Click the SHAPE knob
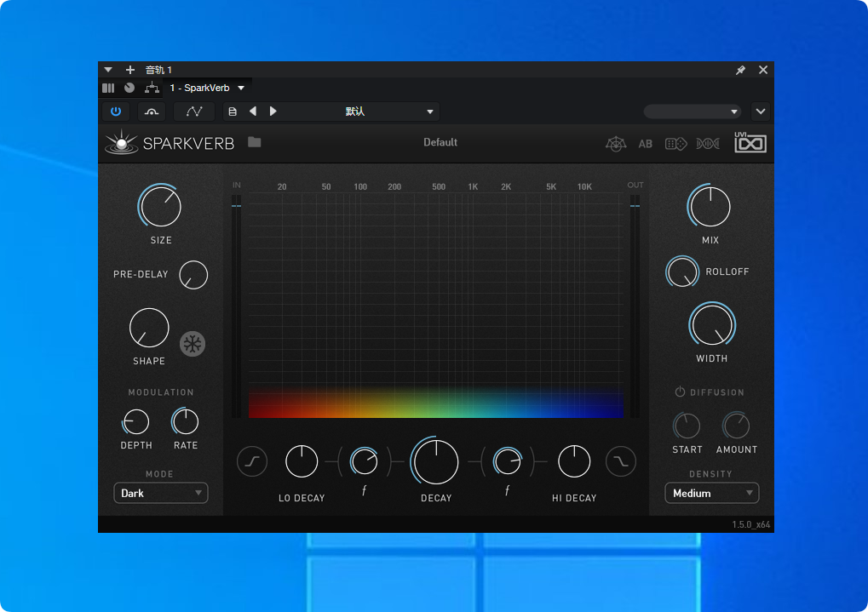This screenshot has height=612, width=868. pos(149,328)
